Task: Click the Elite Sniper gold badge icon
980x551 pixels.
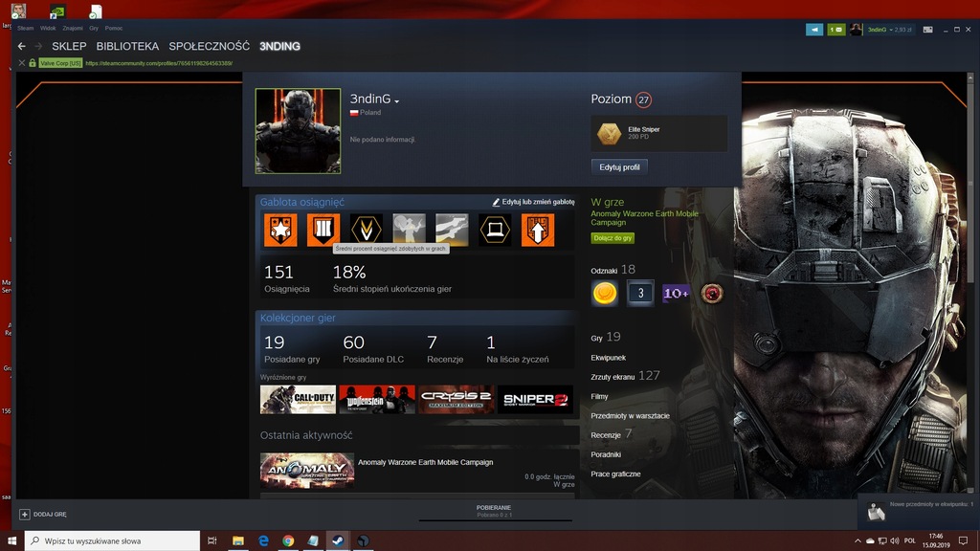Action: tap(609, 133)
